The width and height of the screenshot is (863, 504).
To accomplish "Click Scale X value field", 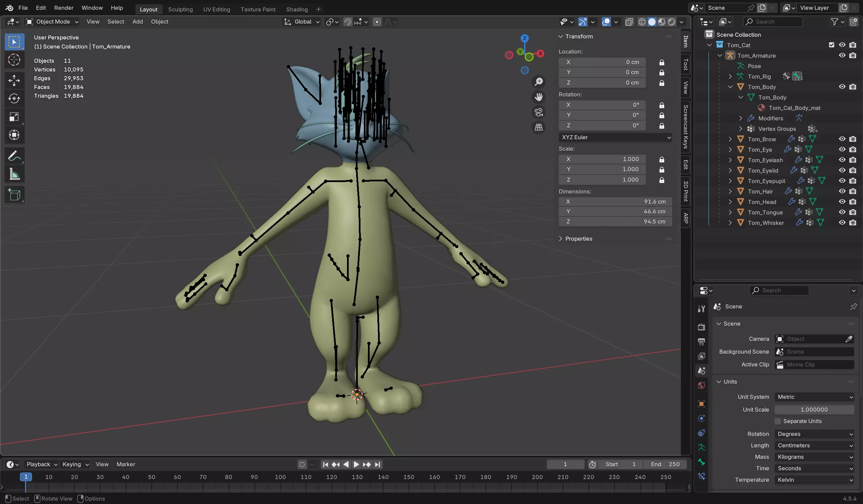I will pyautogui.click(x=602, y=159).
